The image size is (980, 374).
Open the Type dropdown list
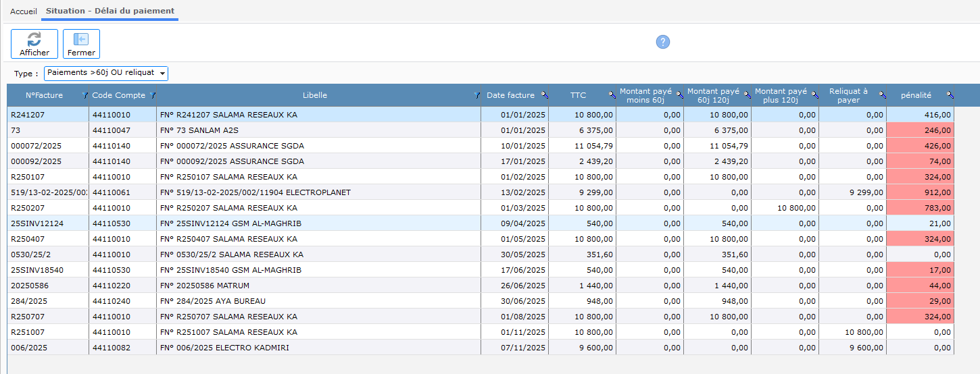pyautogui.click(x=106, y=73)
